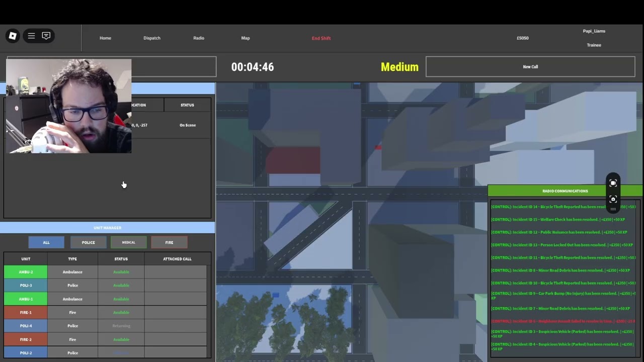Viewport: 644px width, 362px height.
Task: Click Incident ID 3 Suspicious Vehicle message
Action: [562, 334]
